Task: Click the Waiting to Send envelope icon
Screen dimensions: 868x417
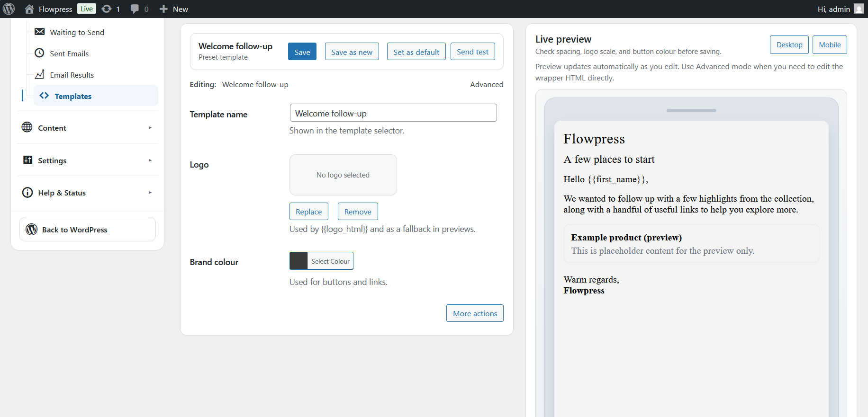Action: (x=40, y=32)
